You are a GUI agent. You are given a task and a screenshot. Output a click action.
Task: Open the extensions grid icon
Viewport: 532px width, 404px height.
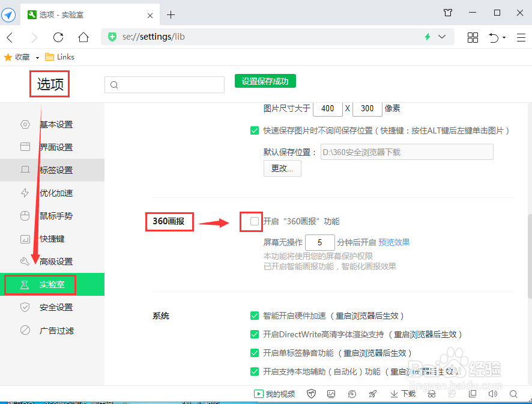tap(473, 37)
